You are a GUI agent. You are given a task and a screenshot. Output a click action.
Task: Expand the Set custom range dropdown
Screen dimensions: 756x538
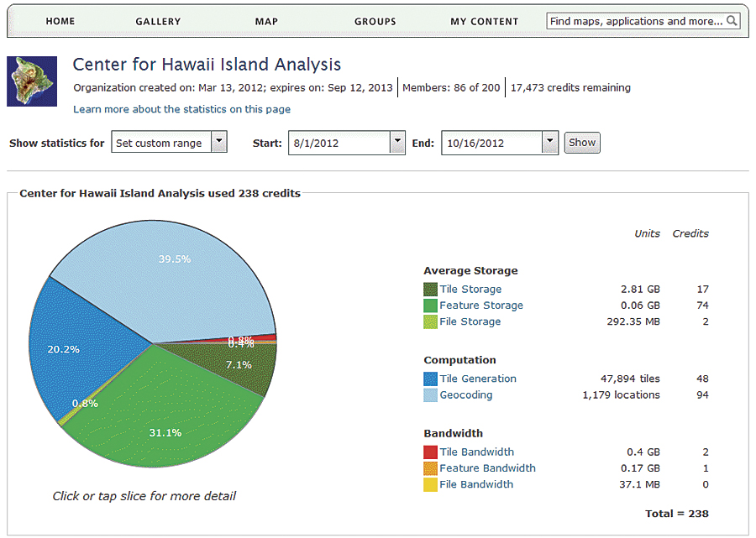point(218,143)
